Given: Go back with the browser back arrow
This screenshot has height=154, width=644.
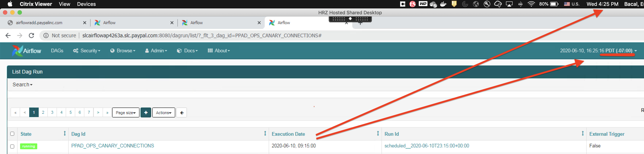Looking at the screenshot, I should pyautogui.click(x=8, y=35).
